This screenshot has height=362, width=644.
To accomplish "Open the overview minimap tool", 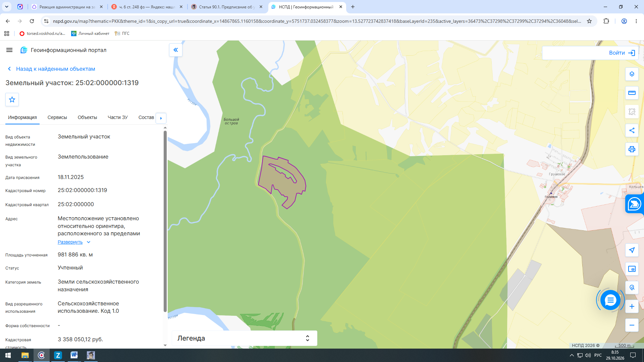I will (632, 269).
